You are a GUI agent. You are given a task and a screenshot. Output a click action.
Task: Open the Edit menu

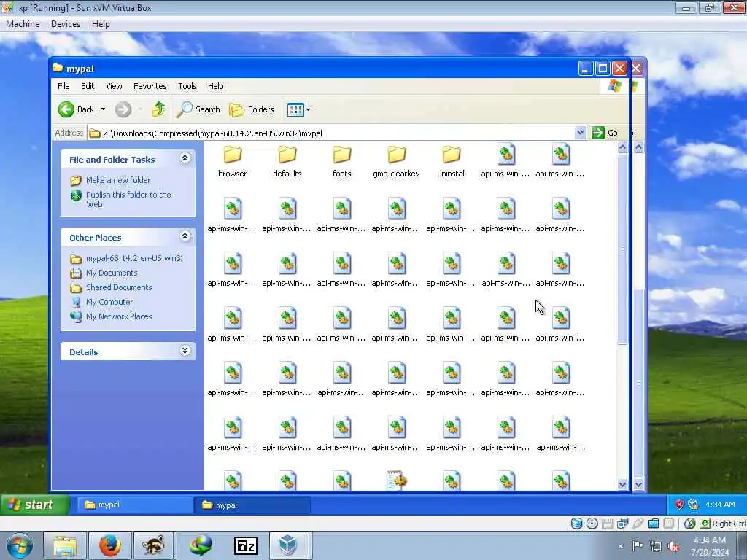click(x=88, y=86)
